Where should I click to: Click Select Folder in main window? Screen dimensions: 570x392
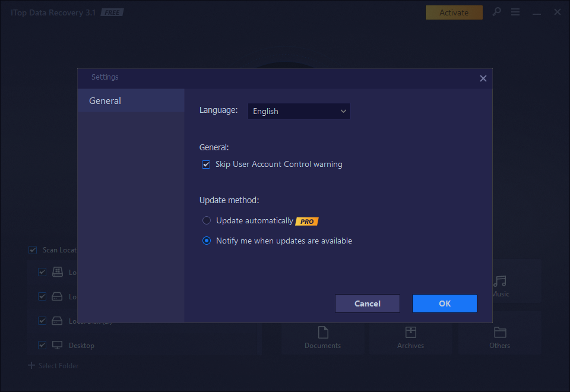[59, 366]
